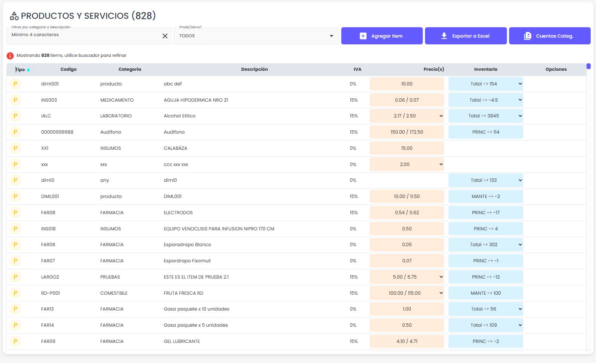Click the table vertical scrollbar thumb
The height and width of the screenshot is (364, 596).
coord(588,66)
